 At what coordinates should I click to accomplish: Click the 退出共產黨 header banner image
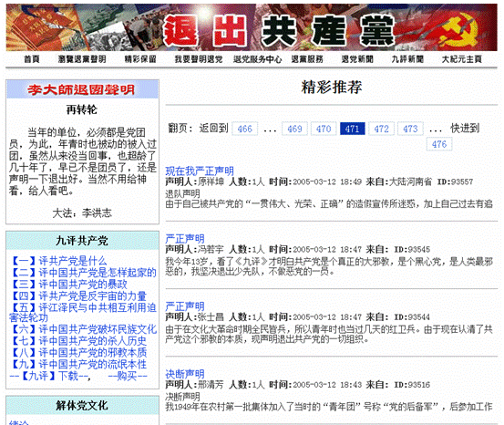click(x=252, y=27)
